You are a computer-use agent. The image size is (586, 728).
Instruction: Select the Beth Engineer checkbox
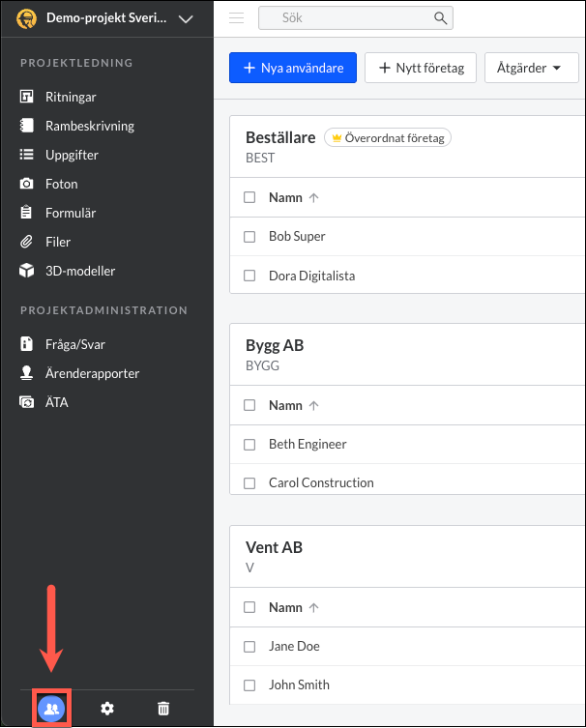click(249, 445)
